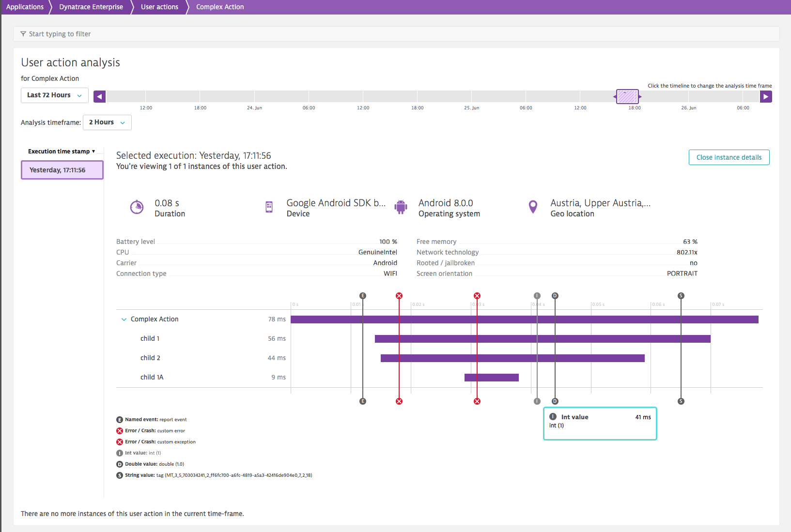Click the String value marker above the waterfall
This screenshot has width=791, height=532.
681,296
